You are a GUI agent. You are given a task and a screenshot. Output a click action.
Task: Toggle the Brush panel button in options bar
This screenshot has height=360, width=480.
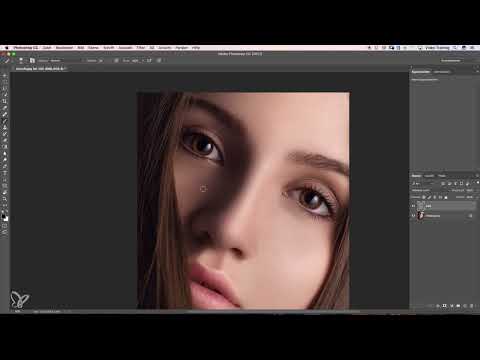point(32,60)
